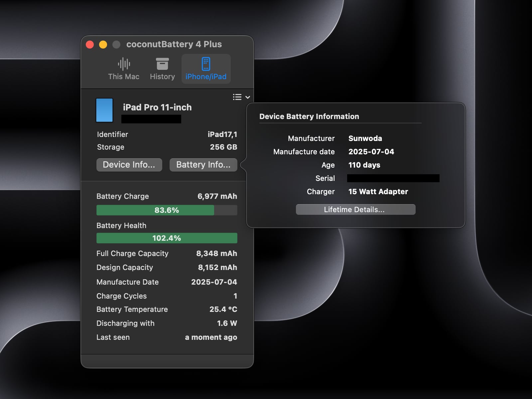Open the Device Info... button
Image resolution: width=532 pixels, height=399 pixels.
coord(129,165)
